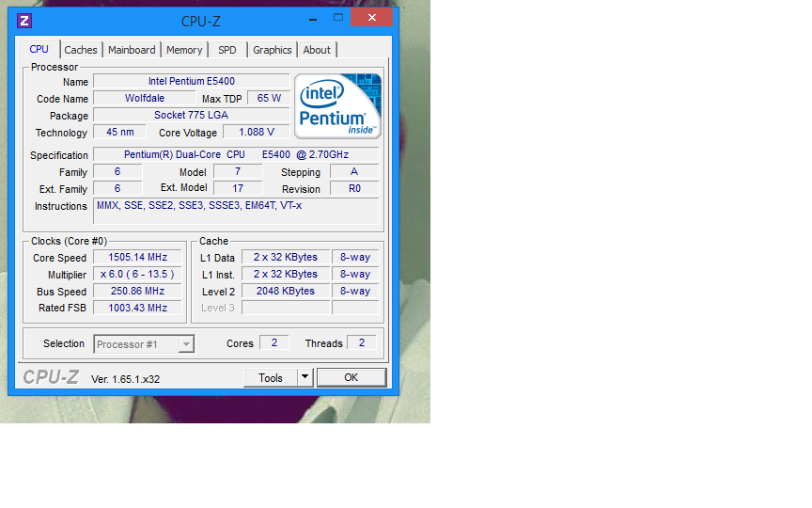Show the About tab
The height and width of the screenshot is (508, 812).
click(317, 50)
